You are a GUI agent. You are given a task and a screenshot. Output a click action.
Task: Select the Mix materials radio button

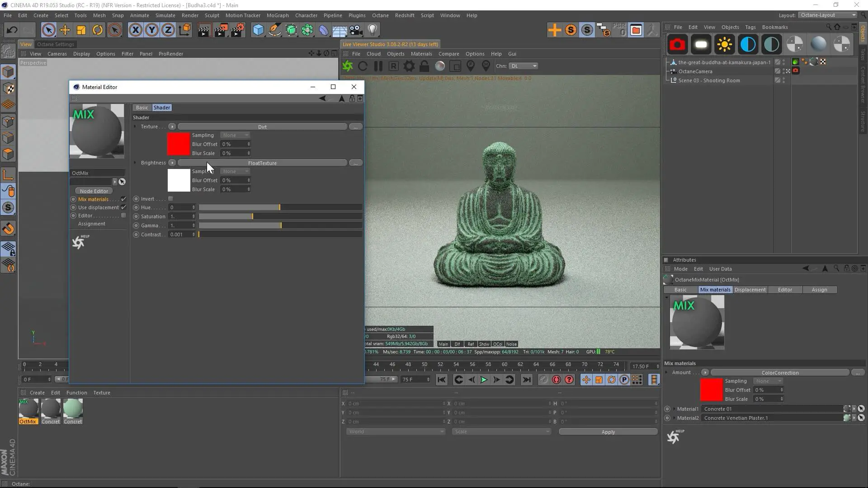click(73, 199)
